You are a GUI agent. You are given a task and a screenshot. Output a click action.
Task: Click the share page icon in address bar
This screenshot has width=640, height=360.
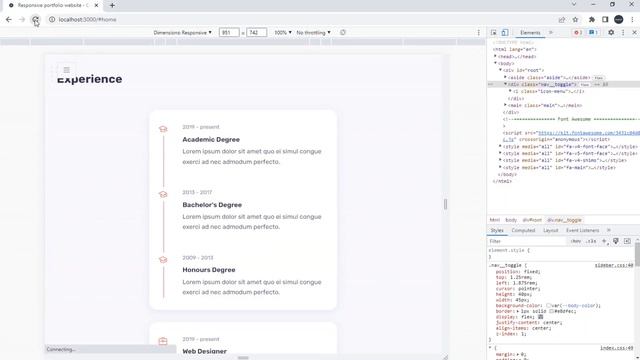(562, 19)
